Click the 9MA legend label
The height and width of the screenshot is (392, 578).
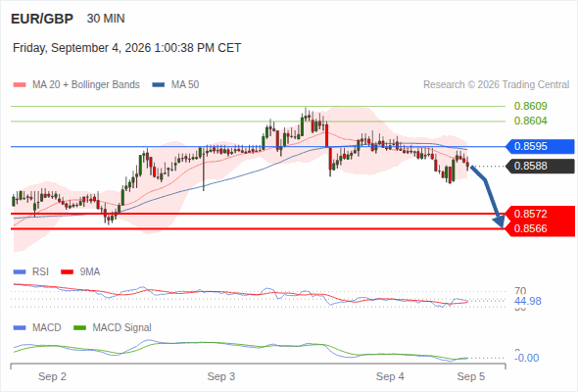click(90, 272)
